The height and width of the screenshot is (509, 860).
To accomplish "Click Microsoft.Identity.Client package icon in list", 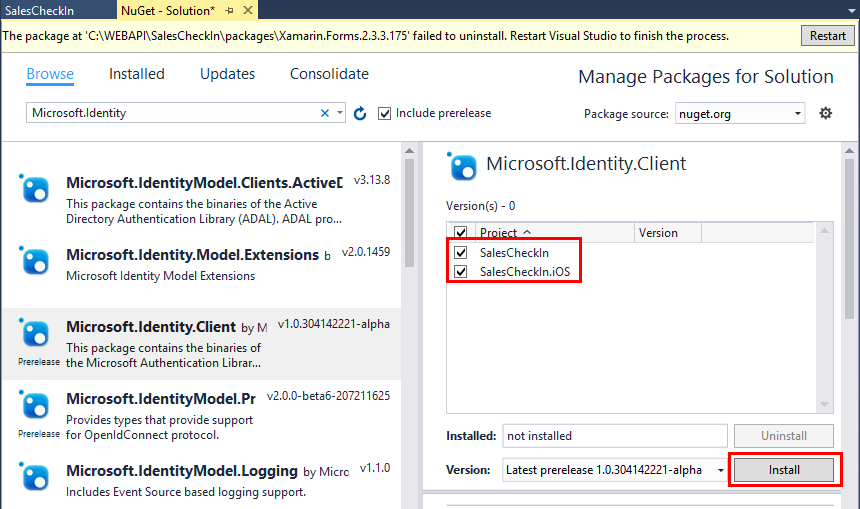I will (35, 333).
